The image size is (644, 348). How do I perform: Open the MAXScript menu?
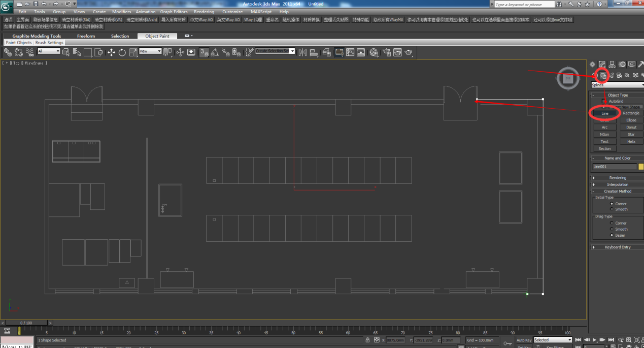(x=261, y=12)
